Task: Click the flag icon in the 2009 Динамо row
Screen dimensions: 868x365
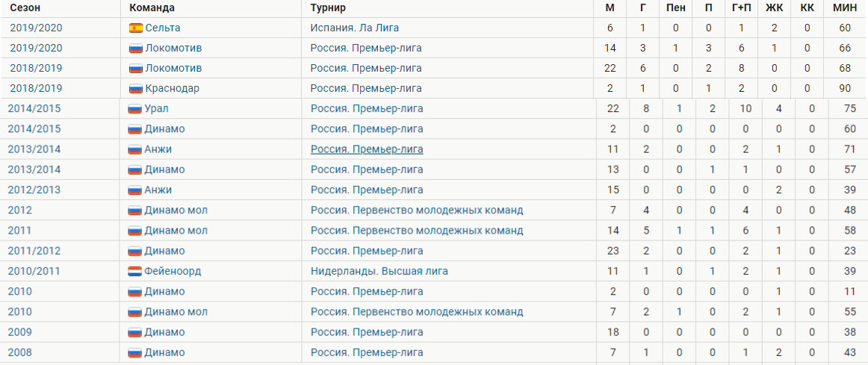Action: 135,332
